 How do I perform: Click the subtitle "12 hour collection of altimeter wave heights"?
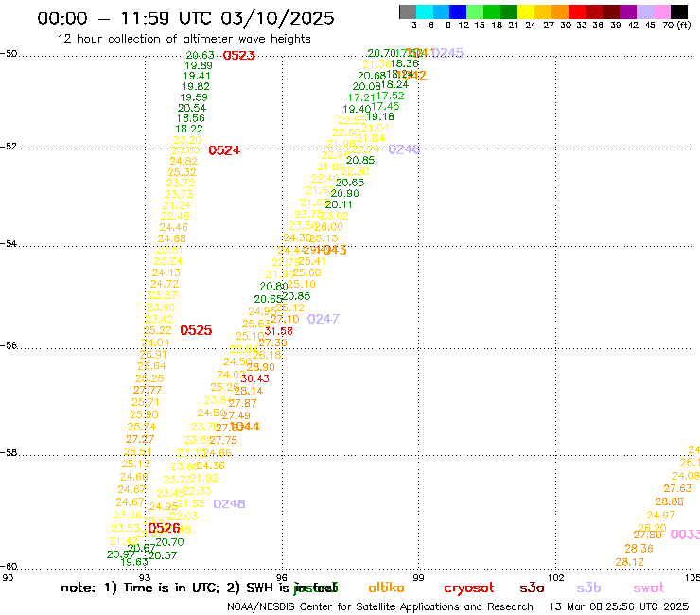(x=184, y=39)
